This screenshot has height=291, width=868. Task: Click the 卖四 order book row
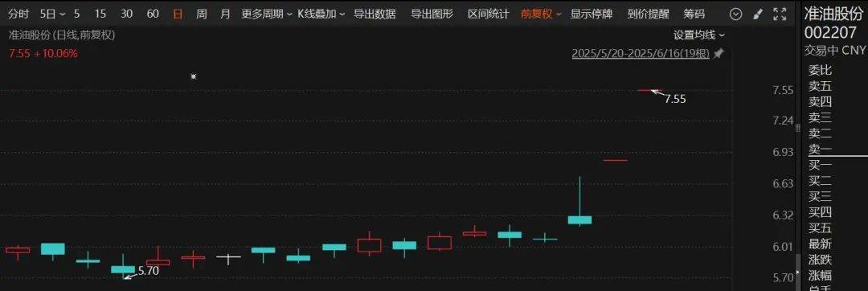click(x=821, y=102)
